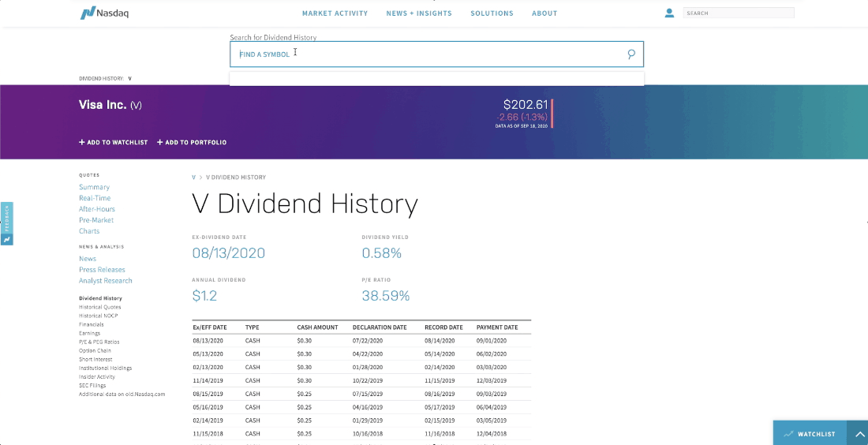
Task: Click Add to Watchlist
Action: [x=114, y=142]
